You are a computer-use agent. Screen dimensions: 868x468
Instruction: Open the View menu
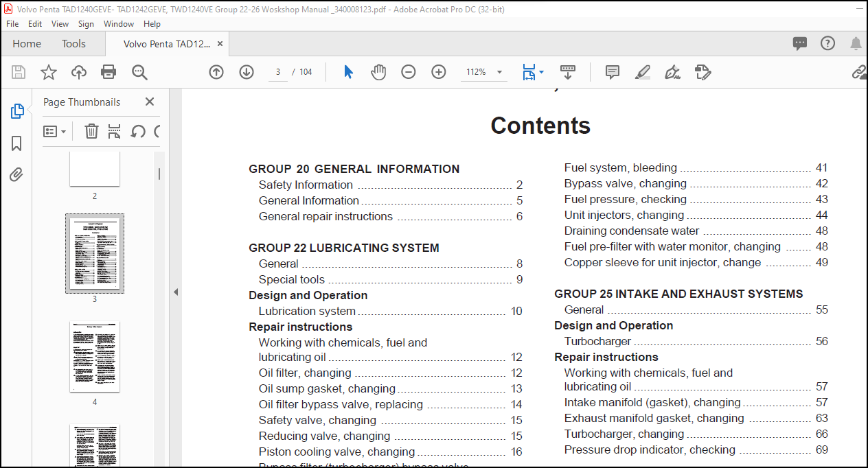60,23
